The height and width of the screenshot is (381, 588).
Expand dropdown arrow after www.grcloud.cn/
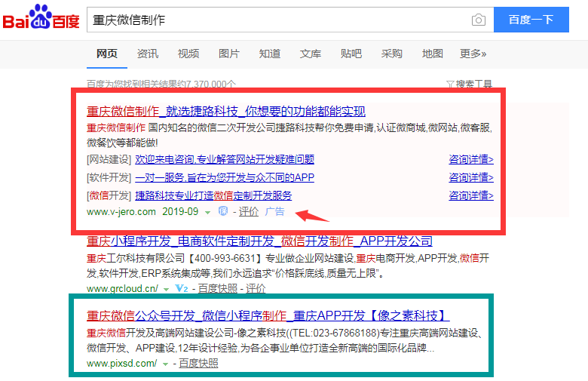(166, 290)
